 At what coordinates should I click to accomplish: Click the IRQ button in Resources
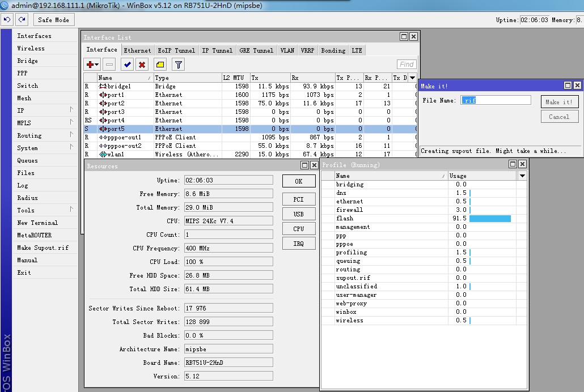click(298, 244)
